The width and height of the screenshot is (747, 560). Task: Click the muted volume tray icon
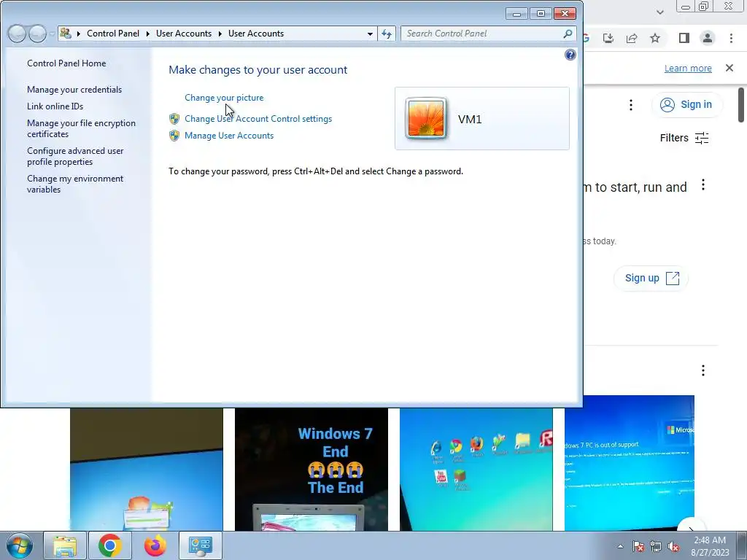pyautogui.click(x=673, y=546)
